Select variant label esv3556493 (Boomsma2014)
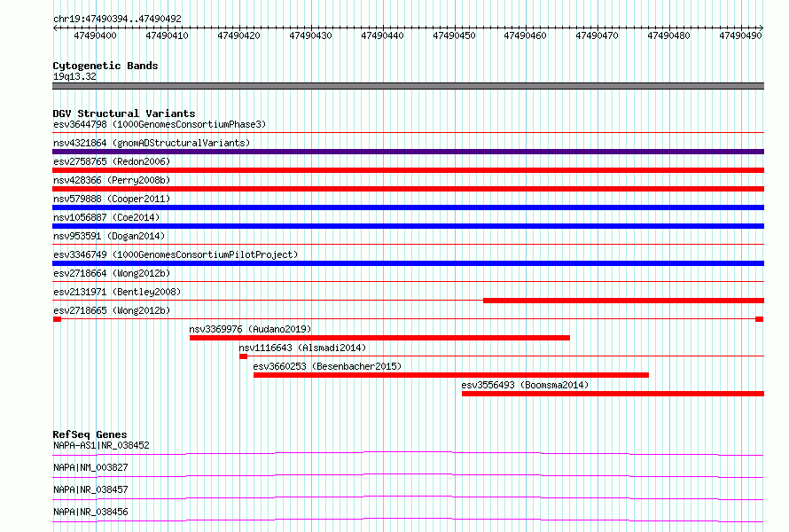Viewport: 789px width, 532px height. click(525, 385)
